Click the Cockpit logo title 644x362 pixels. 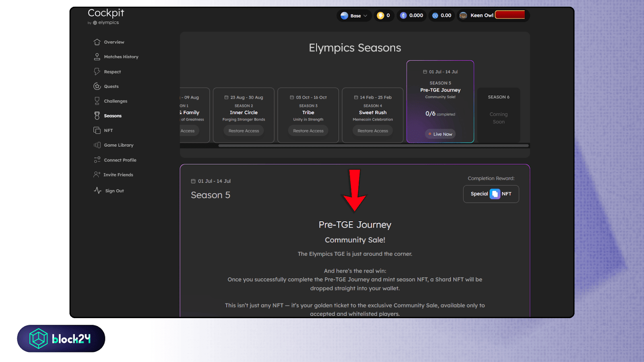106,13
